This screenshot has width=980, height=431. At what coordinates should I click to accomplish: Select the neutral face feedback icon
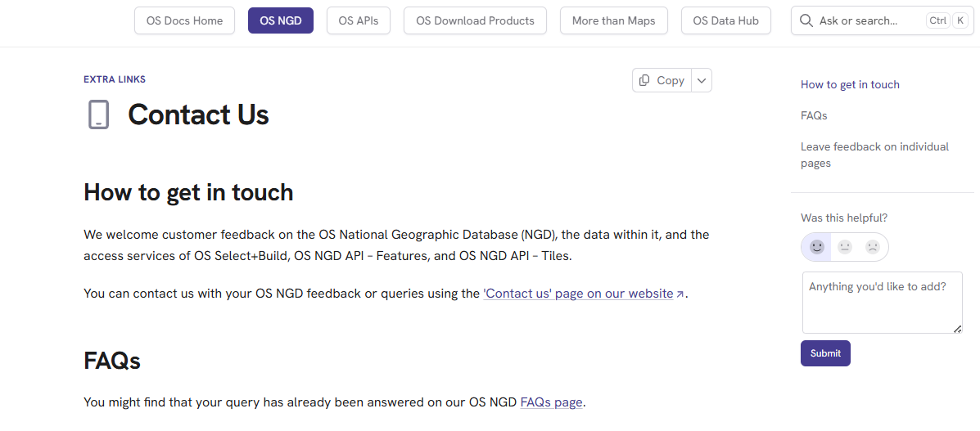click(x=845, y=247)
